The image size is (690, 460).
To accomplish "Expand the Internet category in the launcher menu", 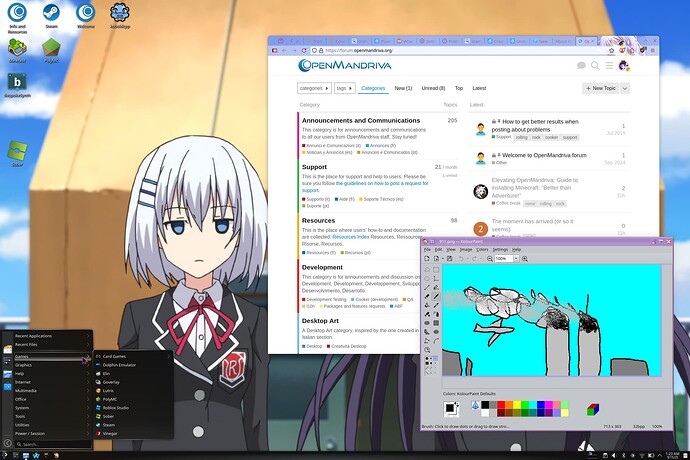I will (52, 382).
